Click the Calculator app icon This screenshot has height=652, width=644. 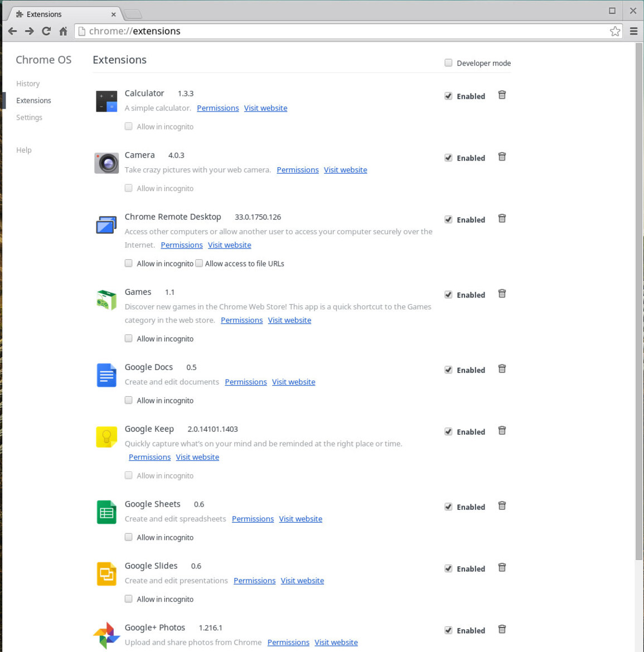coord(106,101)
